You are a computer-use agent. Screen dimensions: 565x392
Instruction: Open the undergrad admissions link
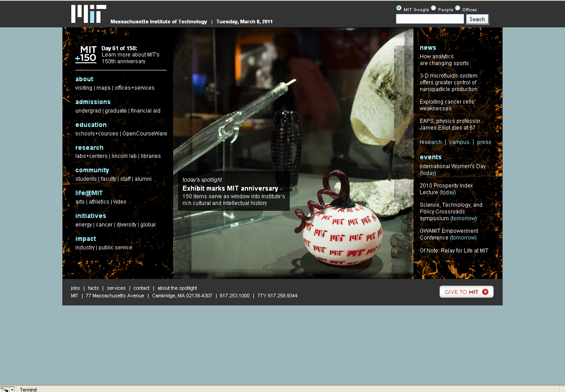coord(88,111)
